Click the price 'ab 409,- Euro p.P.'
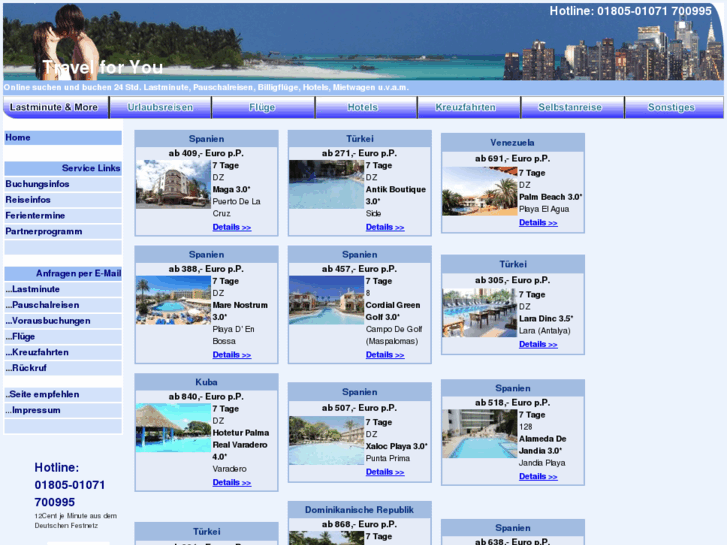This screenshot has height=545, width=727. [x=206, y=153]
